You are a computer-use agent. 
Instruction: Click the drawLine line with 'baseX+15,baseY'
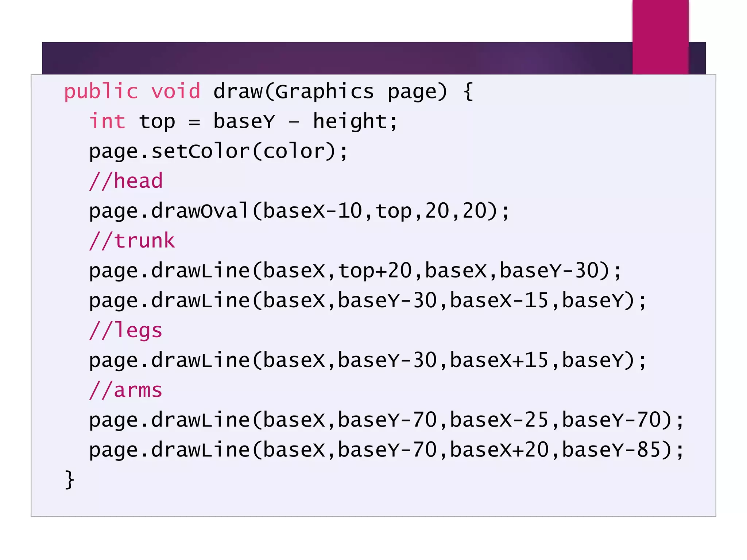[x=368, y=360]
